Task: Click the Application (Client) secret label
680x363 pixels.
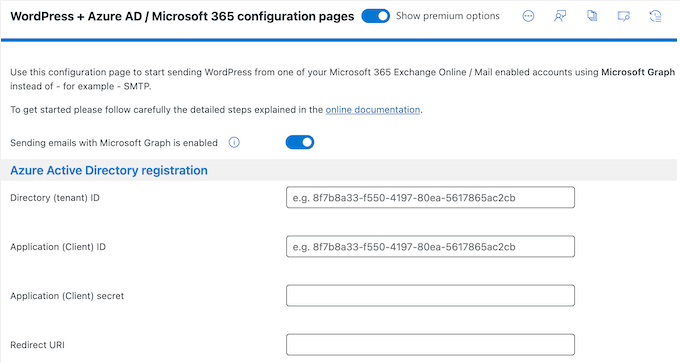Action: [x=67, y=296]
